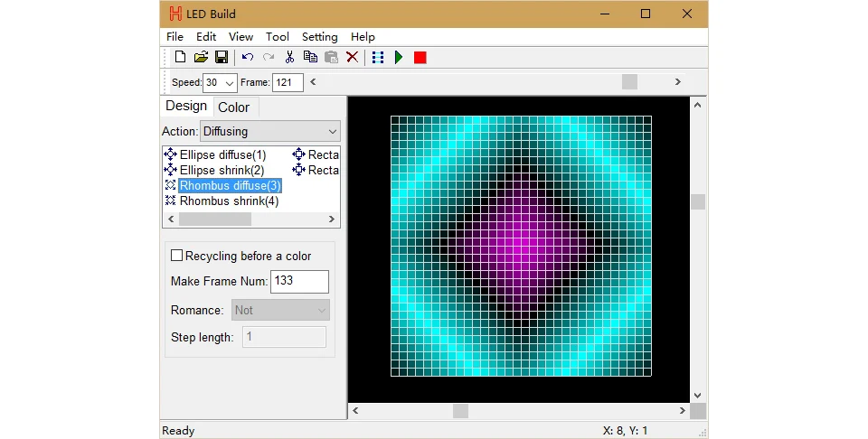Select Ellipse shrink(2) effect
Viewport: 868px width, 439px height.
pos(222,171)
